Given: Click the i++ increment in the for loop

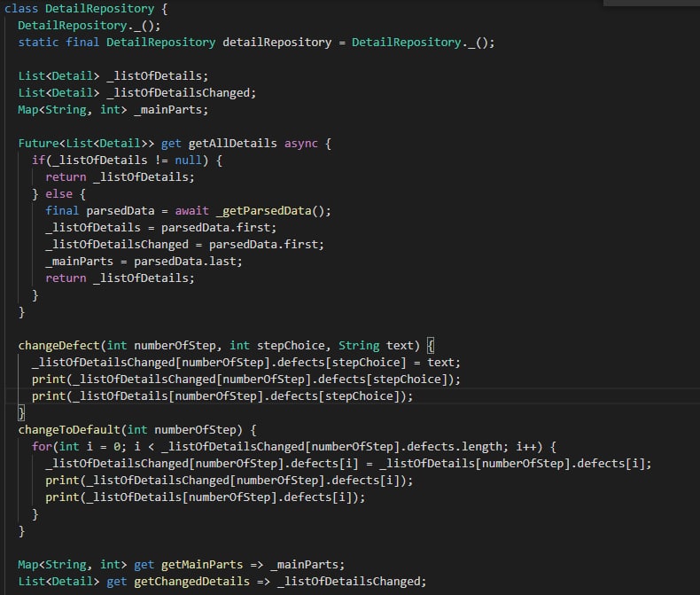Looking at the screenshot, I should pos(526,447).
